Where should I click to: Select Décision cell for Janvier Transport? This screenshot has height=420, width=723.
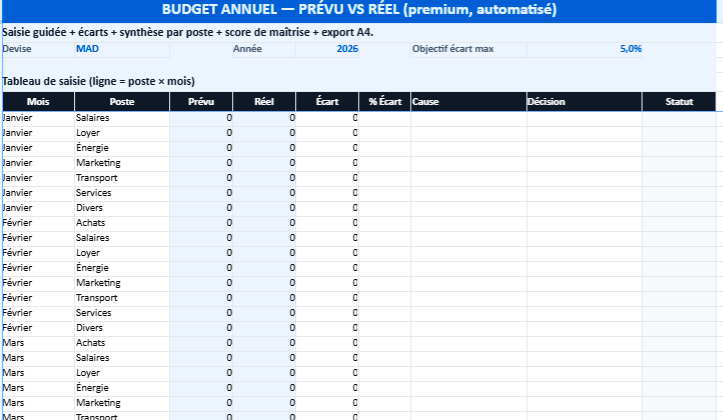click(x=583, y=178)
